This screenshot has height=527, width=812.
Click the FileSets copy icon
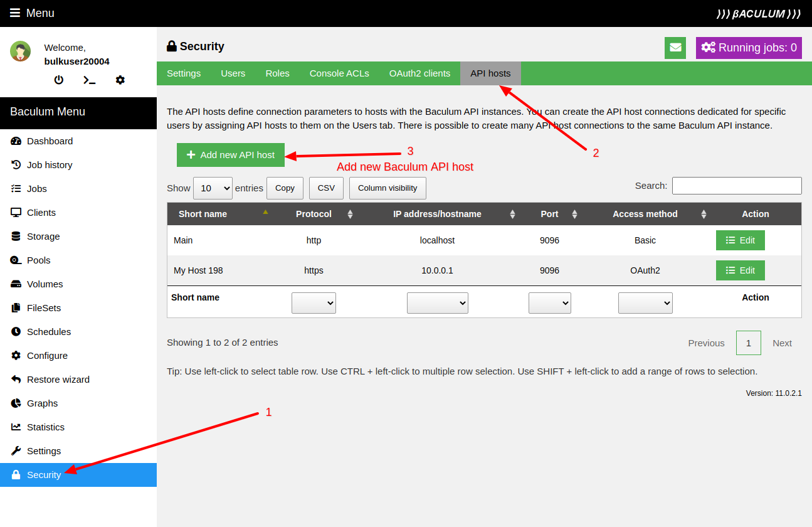pyautogui.click(x=16, y=308)
